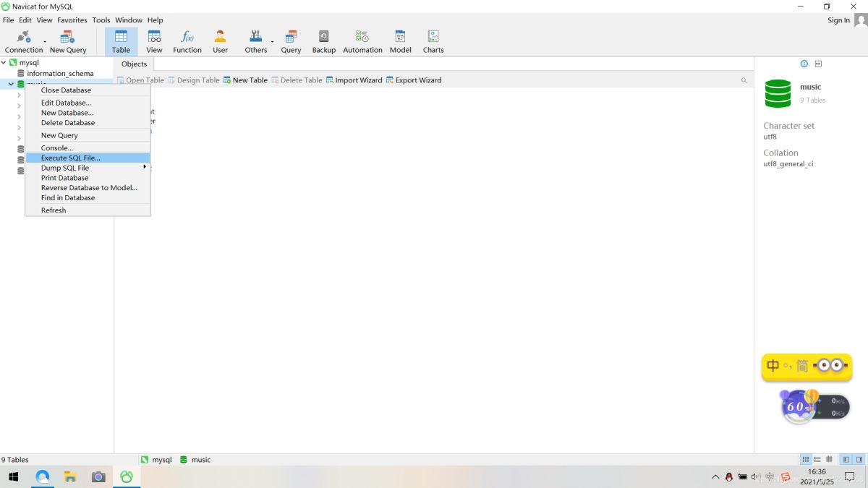Open the View objects icon
868x488 pixels.
tap(154, 42)
